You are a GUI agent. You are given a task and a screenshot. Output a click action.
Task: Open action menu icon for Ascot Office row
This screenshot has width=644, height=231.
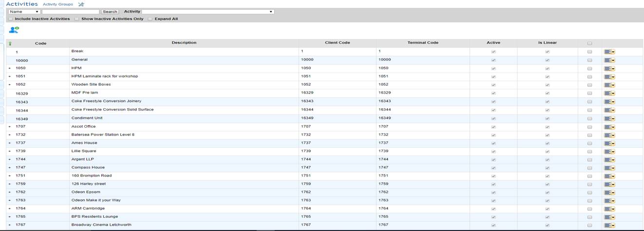pyautogui.click(x=609, y=127)
